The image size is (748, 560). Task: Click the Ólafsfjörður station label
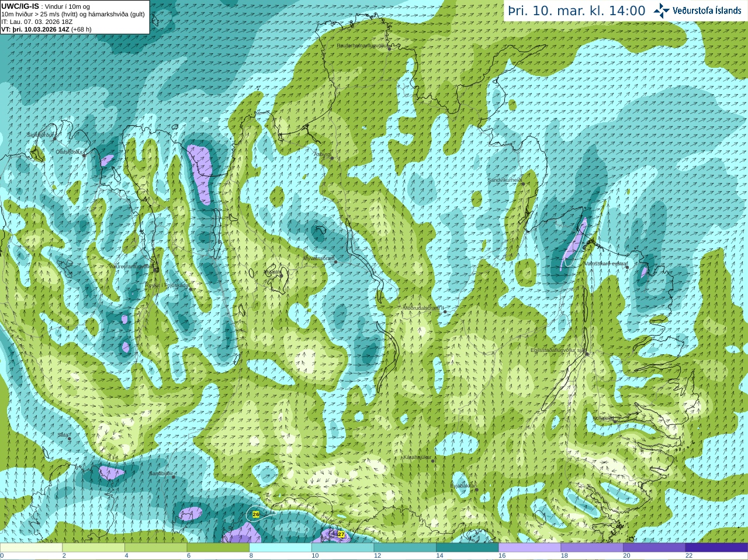[69, 151]
